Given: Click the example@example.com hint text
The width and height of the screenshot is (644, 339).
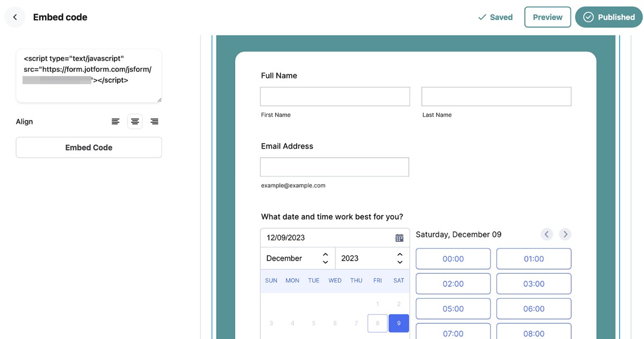Looking at the screenshot, I should pos(293,186).
